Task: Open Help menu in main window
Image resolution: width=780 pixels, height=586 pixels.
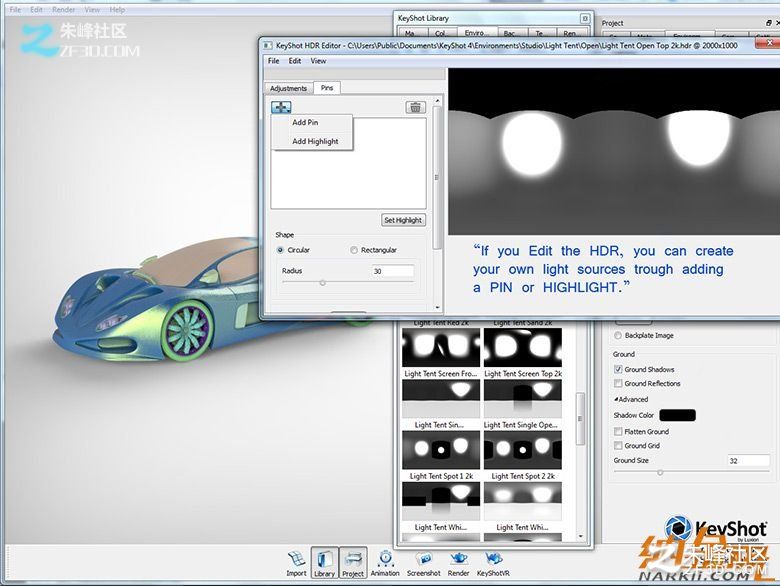Action: tap(117, 10)
